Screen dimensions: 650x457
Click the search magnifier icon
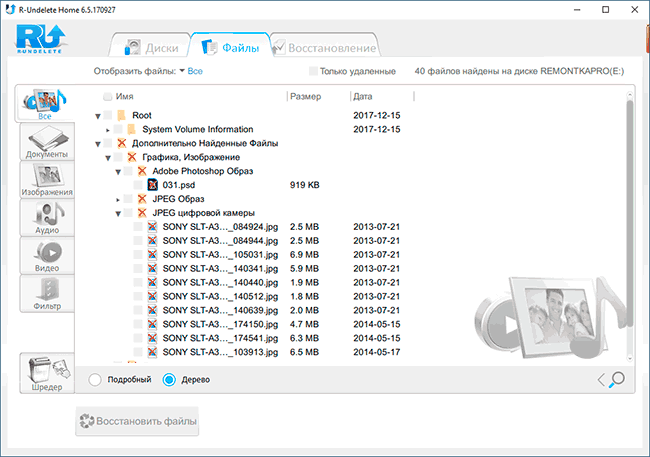pyautogui.click(x=617, y=379)
